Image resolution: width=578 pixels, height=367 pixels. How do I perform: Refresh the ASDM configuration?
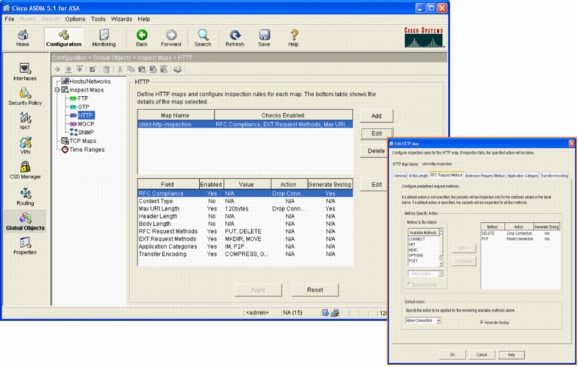click(x=235, y=38)
